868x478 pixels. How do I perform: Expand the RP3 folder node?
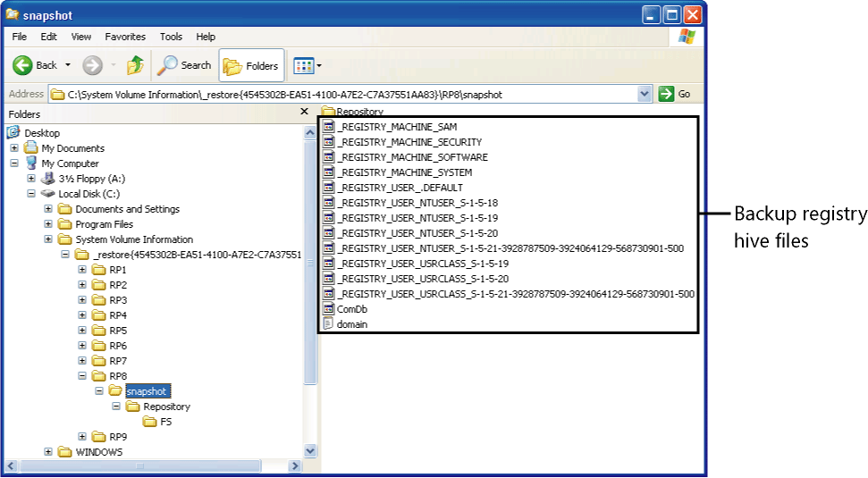tap(83, 300)
